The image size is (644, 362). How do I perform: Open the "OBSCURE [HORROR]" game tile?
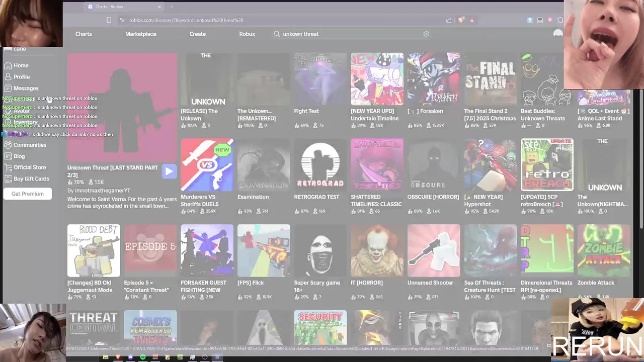click(434, 176)
